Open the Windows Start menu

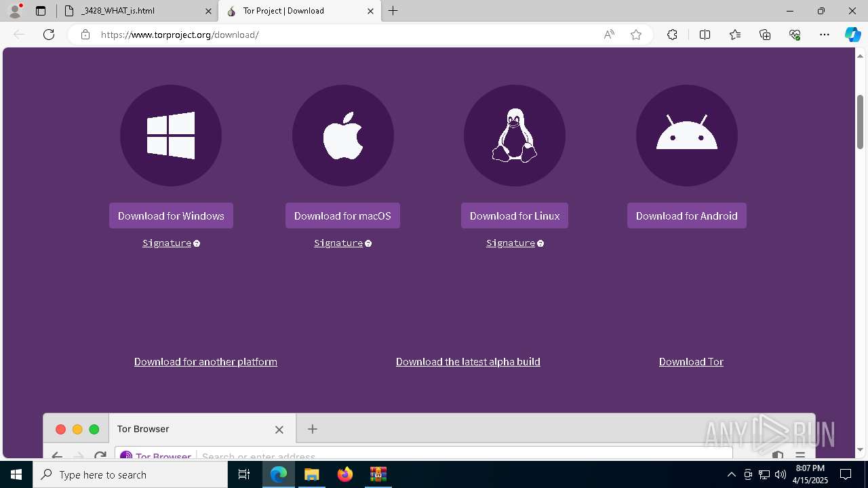(x=16, y=474)
